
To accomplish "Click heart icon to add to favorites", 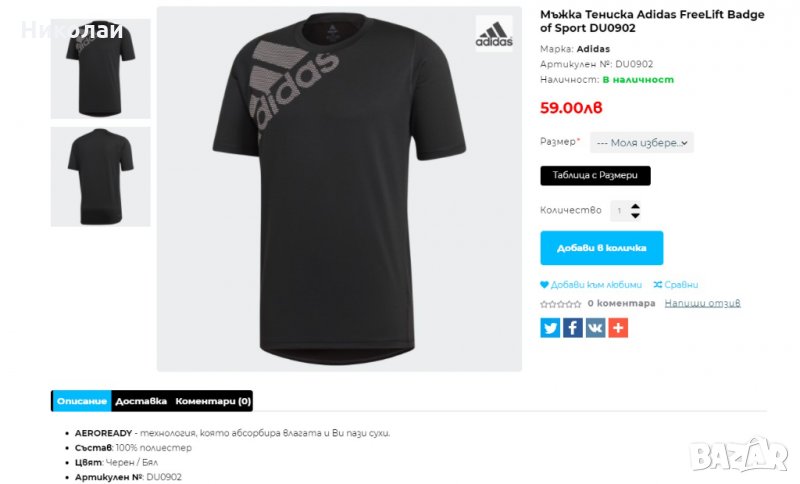I will coord(544,285).
